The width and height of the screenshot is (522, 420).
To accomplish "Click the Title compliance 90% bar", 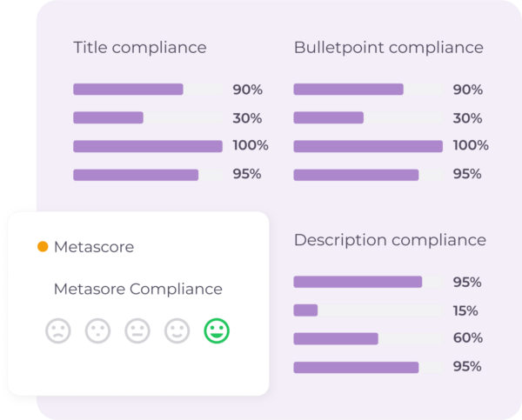I will [x=129, y=90].
